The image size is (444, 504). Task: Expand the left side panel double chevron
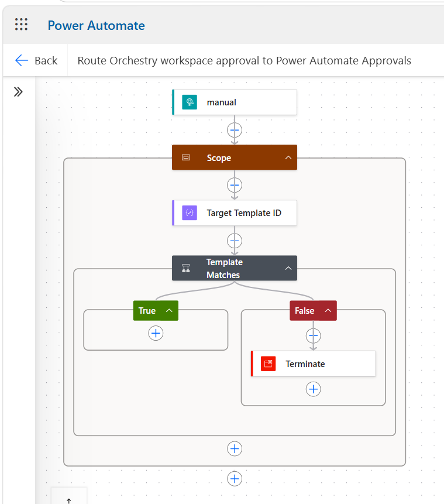pos(18,92)
